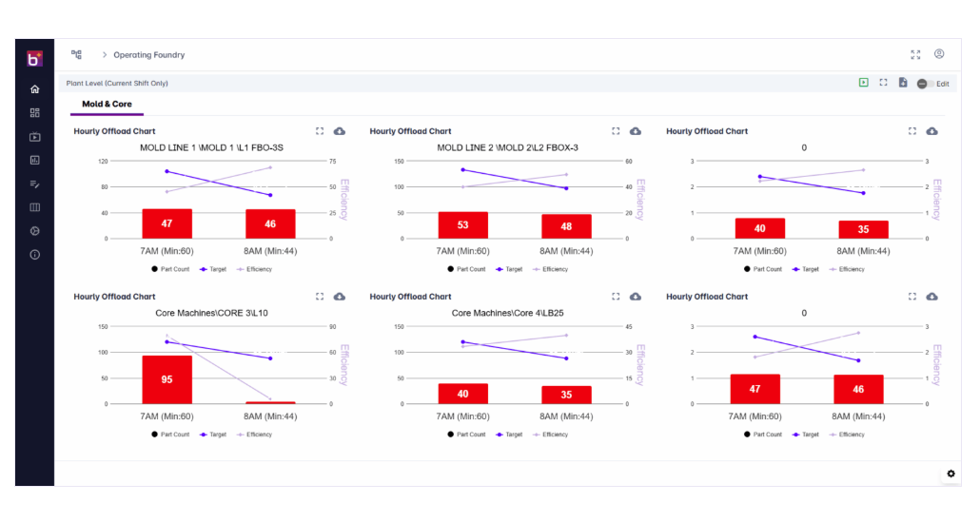Expand the app to fullscreen in top header

click(x=915, y=55)
